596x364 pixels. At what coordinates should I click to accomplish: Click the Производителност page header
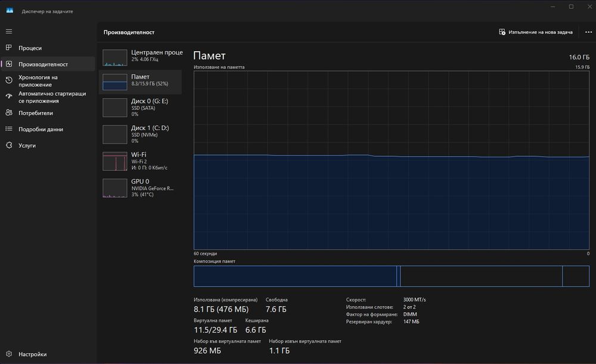129,32
